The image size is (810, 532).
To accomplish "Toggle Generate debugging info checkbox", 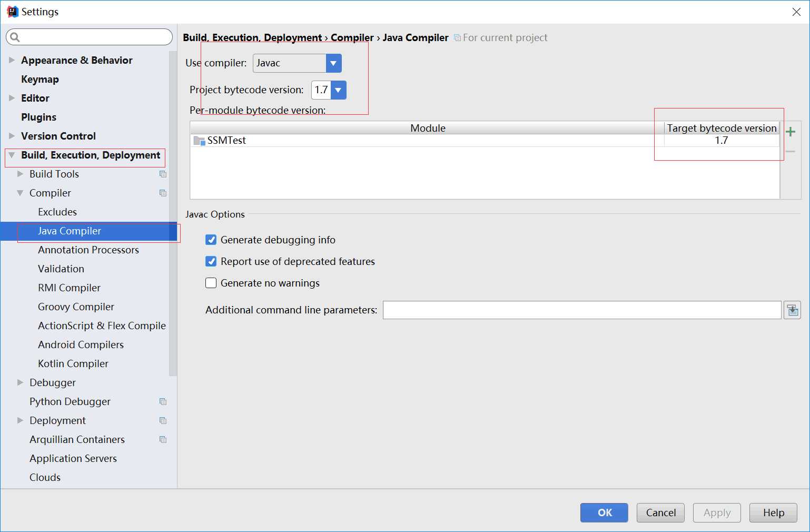I will click(211, 240).
